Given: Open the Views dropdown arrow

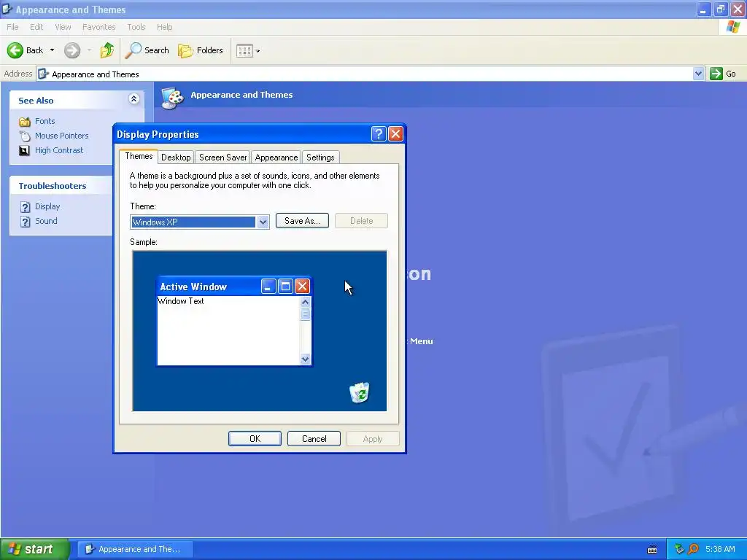Looking at the screenshot, I should pyautogui.click(x=258, y=51).
